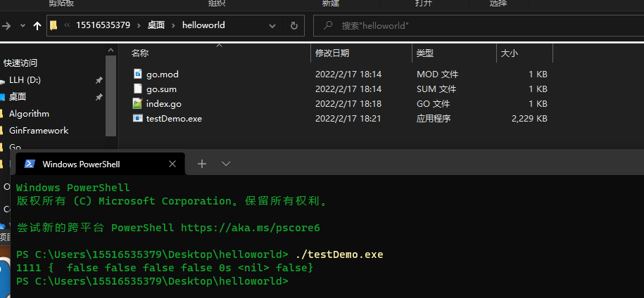
Task: Sort files by 修改日期 column header
Action: point(332,53)
